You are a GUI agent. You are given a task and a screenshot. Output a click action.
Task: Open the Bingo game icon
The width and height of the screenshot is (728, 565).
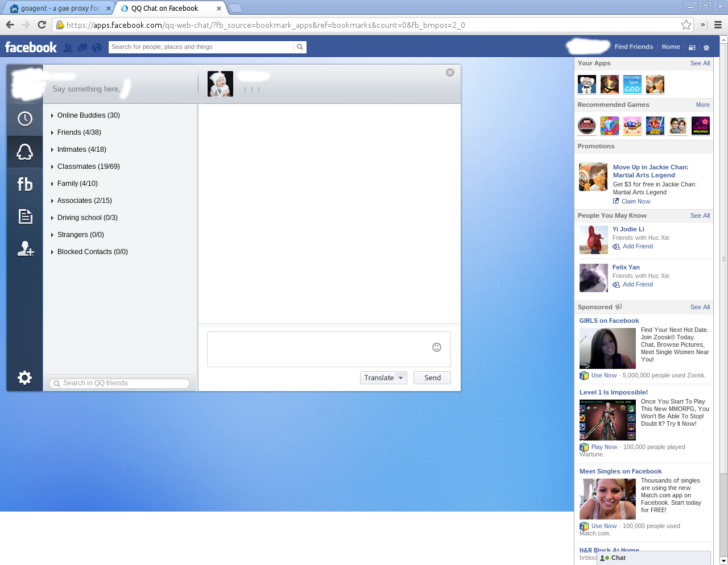coord(632,126)
